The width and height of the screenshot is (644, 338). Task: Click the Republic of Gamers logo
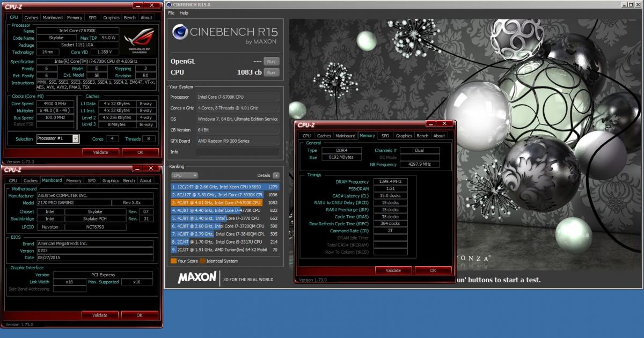click(139, 41)
